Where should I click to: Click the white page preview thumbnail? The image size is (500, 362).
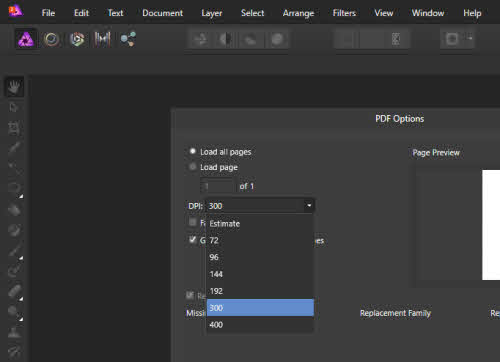point(491,225)
